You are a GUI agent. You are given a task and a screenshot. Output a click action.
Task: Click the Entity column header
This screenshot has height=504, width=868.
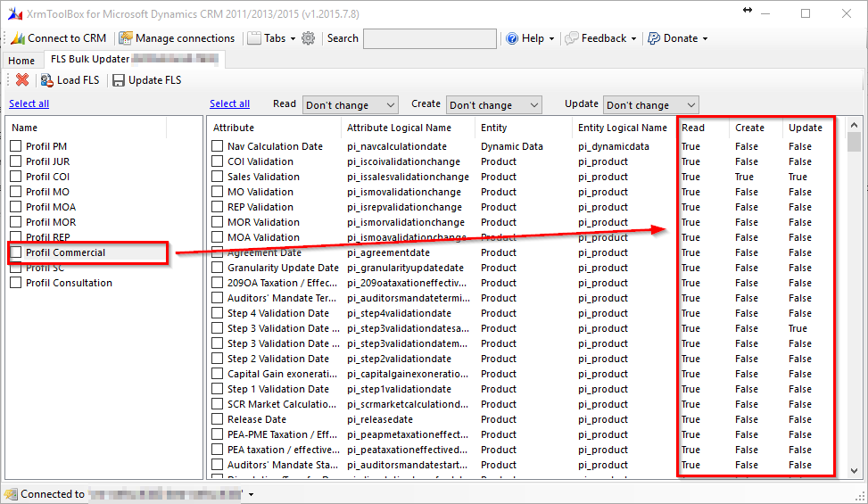point(524,128)
